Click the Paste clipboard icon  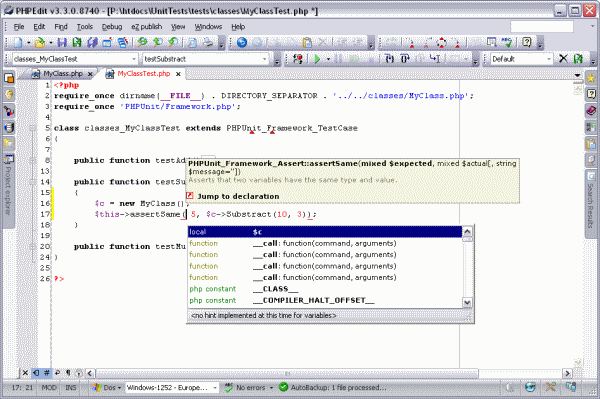(307, 42)
